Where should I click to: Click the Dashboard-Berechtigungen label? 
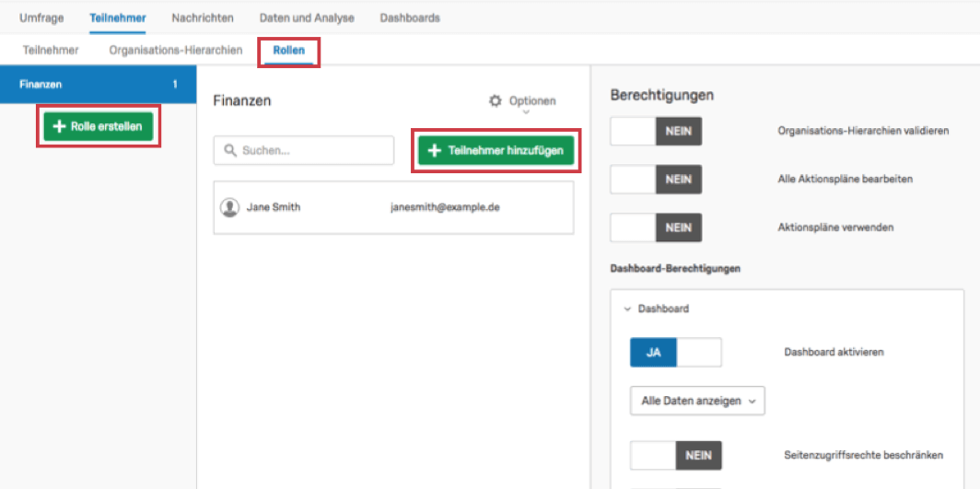click(x=675, y=269)
